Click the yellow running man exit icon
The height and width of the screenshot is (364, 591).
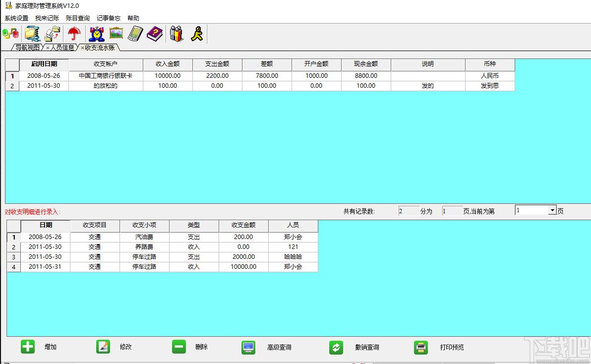point(197,34)
